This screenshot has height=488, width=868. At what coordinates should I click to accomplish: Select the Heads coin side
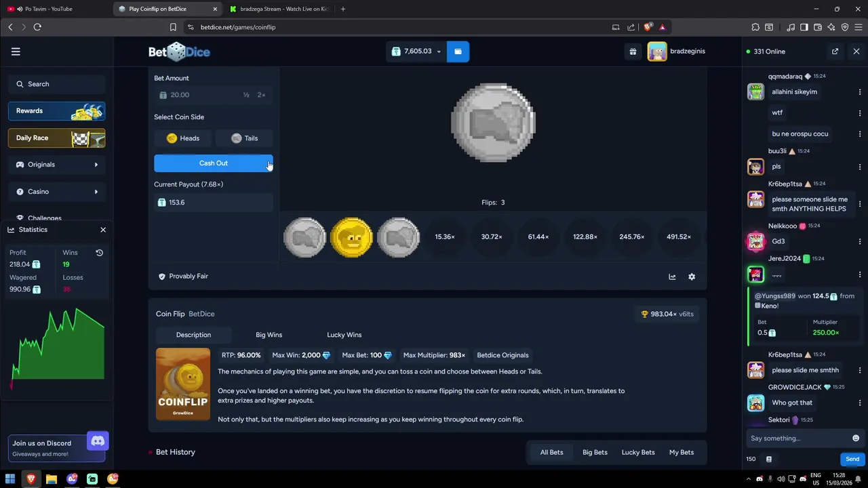click(183, 138)
